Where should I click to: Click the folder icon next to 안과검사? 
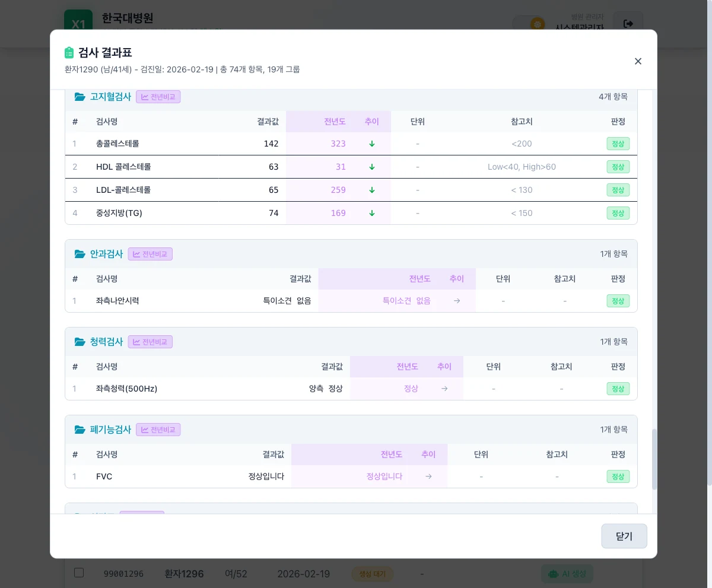pyautogui.click(x=80, y=254)
